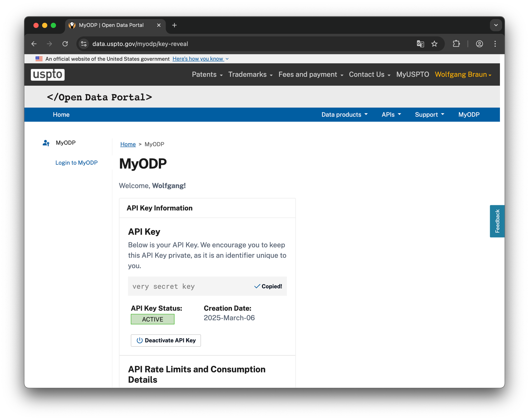Bookmark page with the star icon
Screen dimensions: 529x420
434,44
